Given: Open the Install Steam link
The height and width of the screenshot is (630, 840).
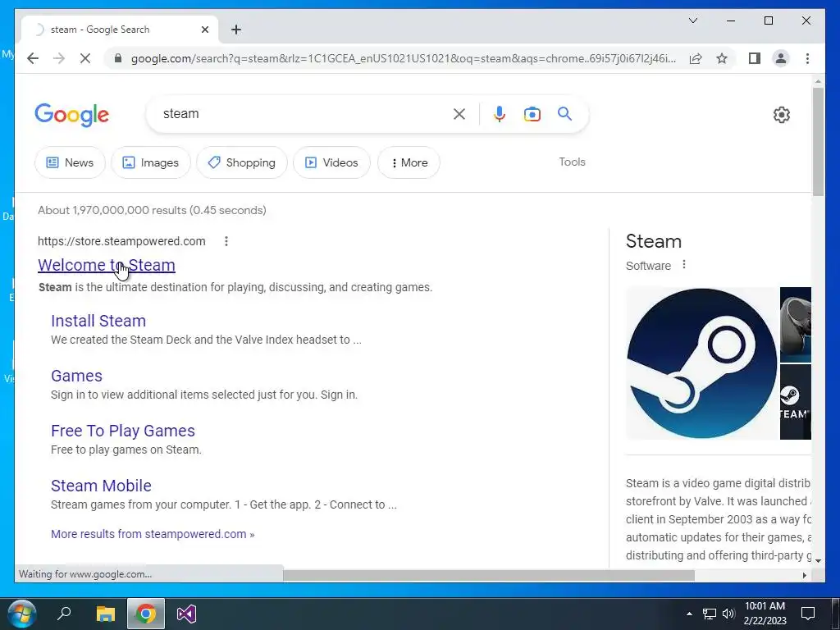Looking at the screenshot, I should (98, 321).
